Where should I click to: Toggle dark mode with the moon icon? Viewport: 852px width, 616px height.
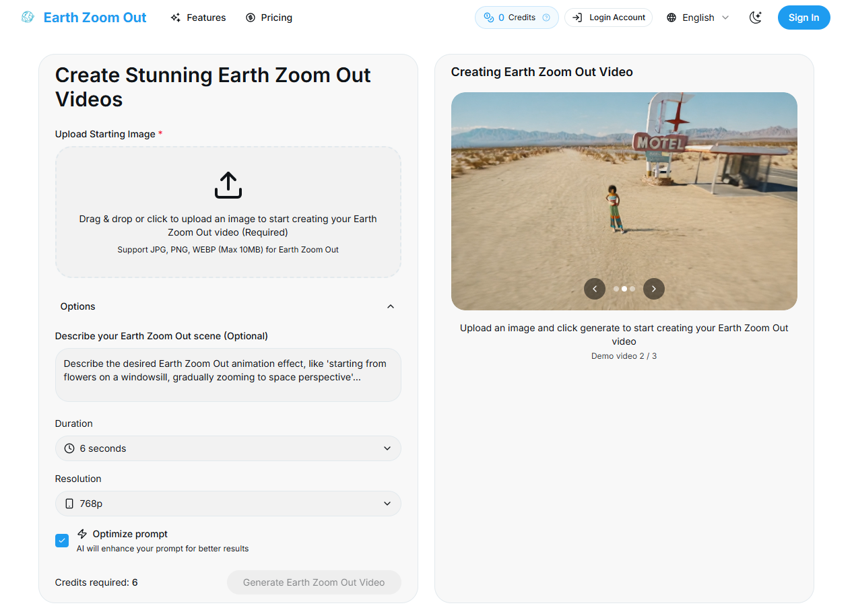[756, 18]
